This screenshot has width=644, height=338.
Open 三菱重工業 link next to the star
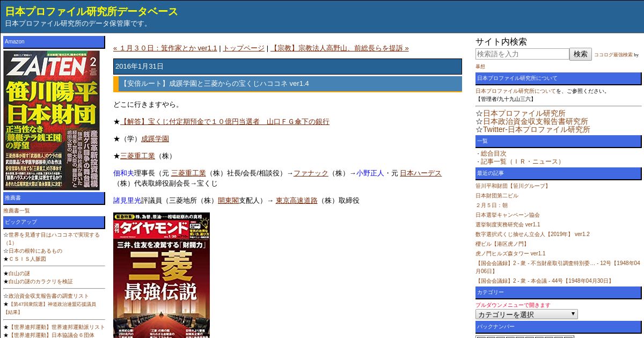coord(137,156)
